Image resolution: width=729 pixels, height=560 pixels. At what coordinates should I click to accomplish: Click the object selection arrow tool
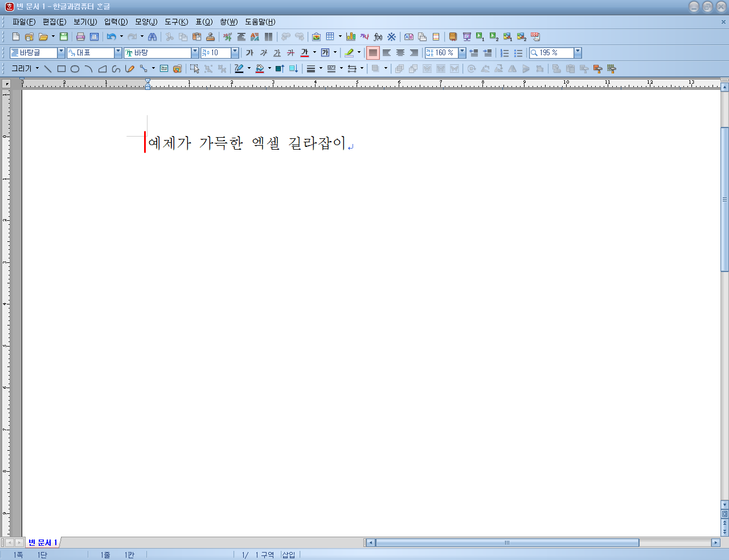click(195, 69)
